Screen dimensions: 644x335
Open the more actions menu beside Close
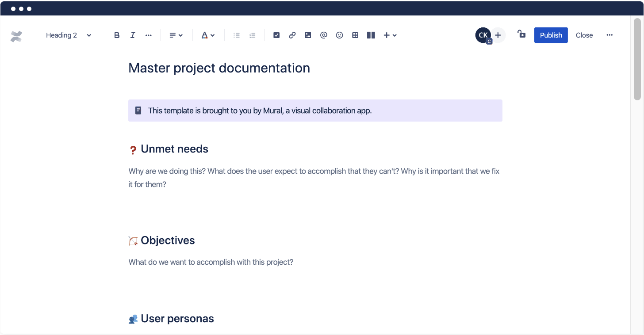coord(609,35)
